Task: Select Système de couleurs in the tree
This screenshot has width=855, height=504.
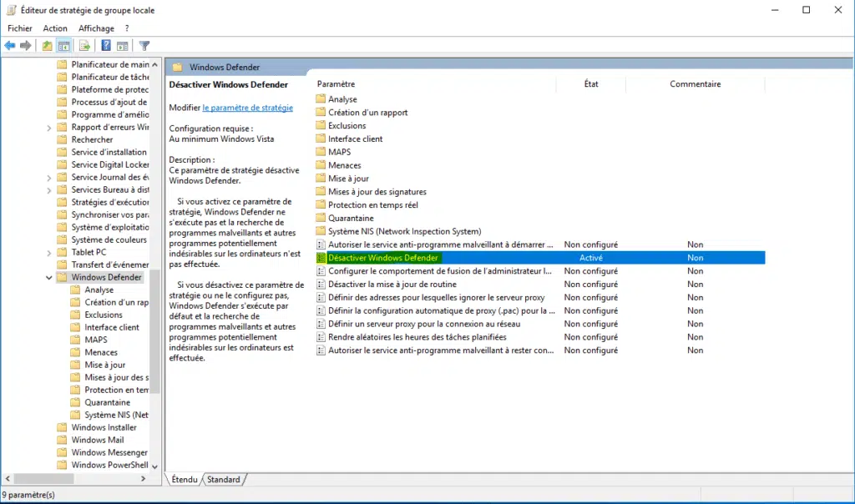Action: pyautogui.click(x=109, y=239)
